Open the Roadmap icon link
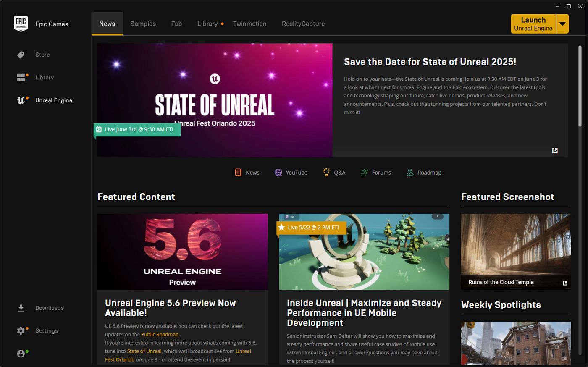 tap(410, 173)
